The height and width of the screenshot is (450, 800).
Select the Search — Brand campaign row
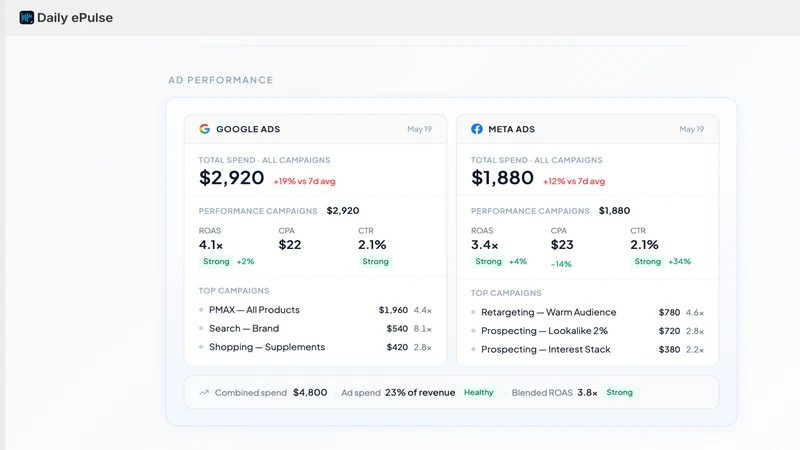[315, 329]
